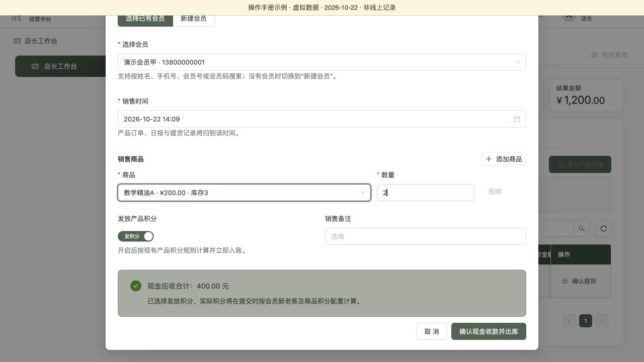The height and width of the screenshot is (362, 644).
Task: Click 确认提货 in the table row
Action: tap(579, 281)
